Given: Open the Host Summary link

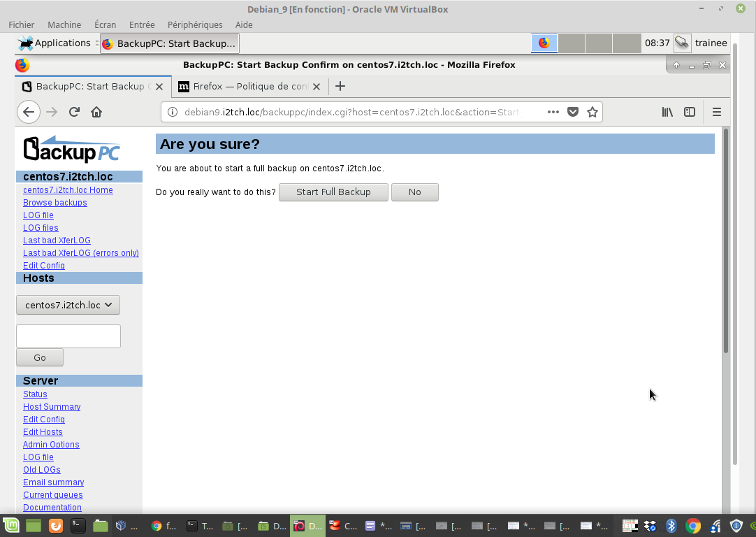Looking at the screenshot, I should [x=52, y=407].
